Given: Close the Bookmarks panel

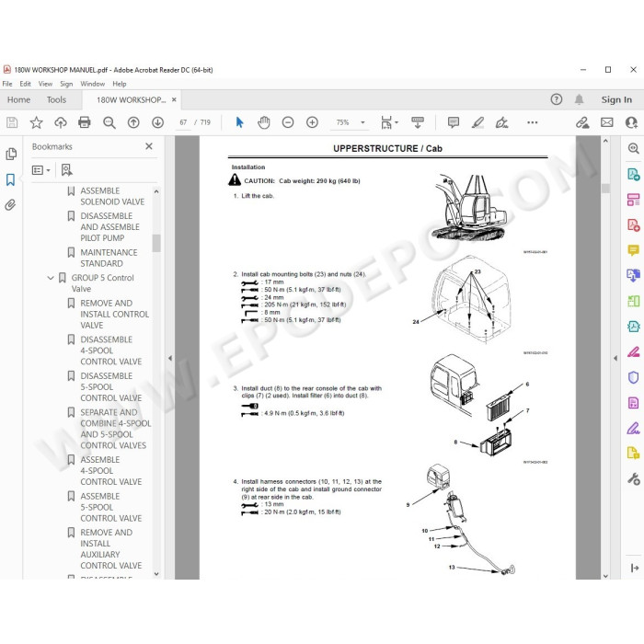Looking at the screenshot, I should [149, 146].
